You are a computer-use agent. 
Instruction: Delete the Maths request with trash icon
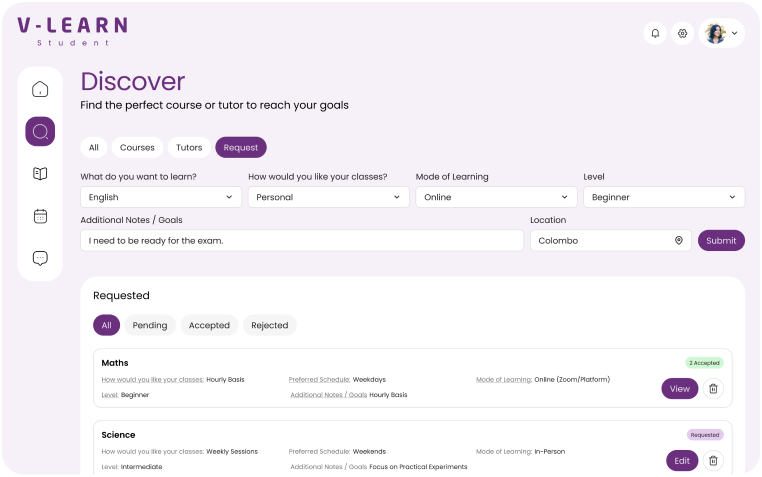tap(713, 389)
